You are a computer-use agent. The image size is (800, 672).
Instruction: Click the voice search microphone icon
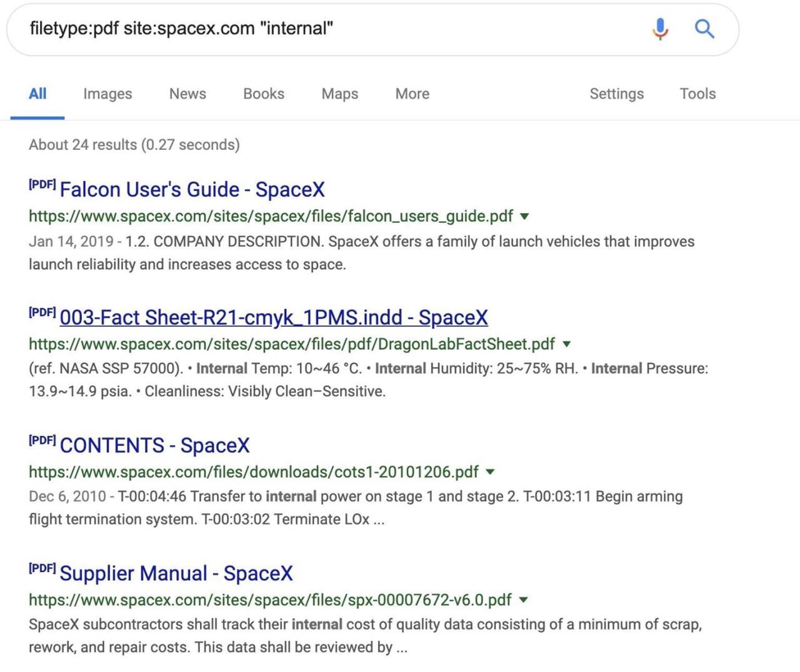(660, 29)
